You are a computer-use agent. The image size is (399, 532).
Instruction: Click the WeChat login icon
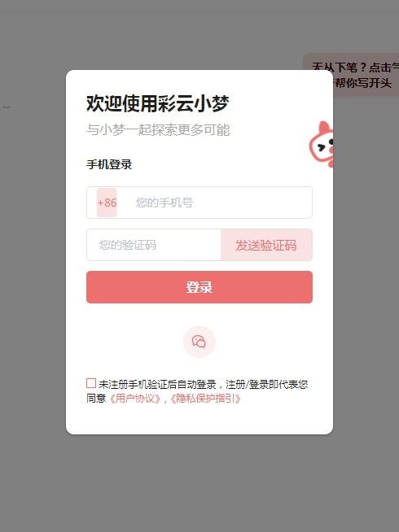(x=199, y=342)
